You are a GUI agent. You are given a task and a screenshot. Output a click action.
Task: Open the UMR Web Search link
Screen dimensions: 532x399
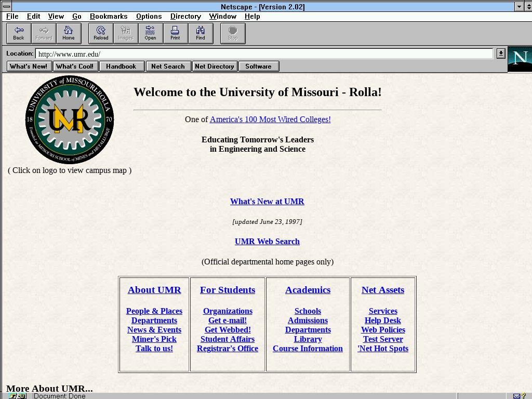click(x=267, y=242)
